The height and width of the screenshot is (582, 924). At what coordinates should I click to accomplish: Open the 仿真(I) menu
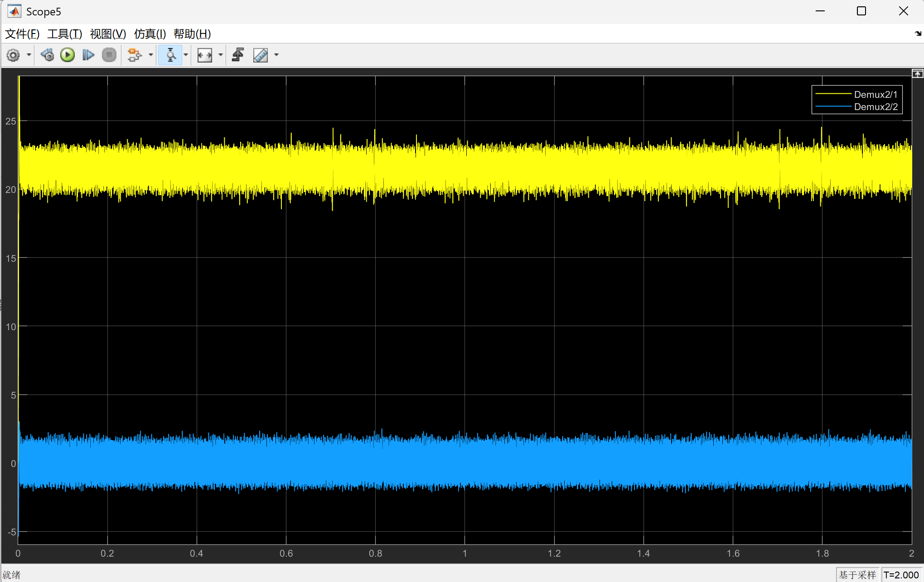coord(150,34)
